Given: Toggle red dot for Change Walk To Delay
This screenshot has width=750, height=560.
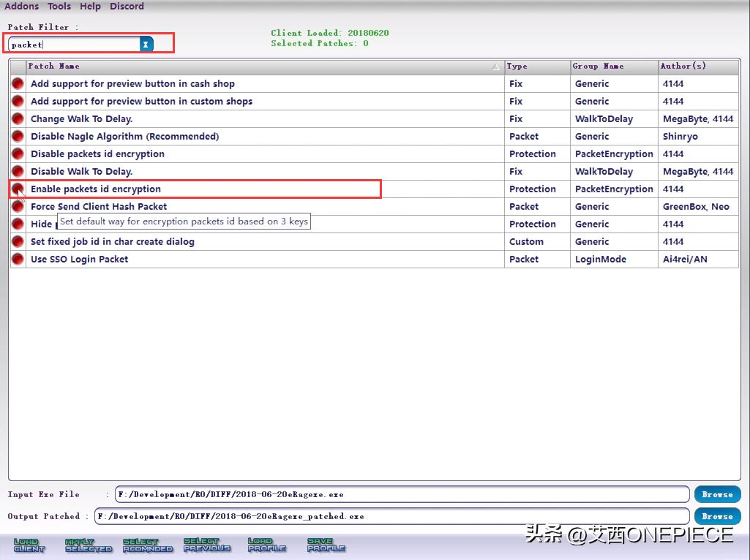Looking at the screenshot, I should coord(18,119).
